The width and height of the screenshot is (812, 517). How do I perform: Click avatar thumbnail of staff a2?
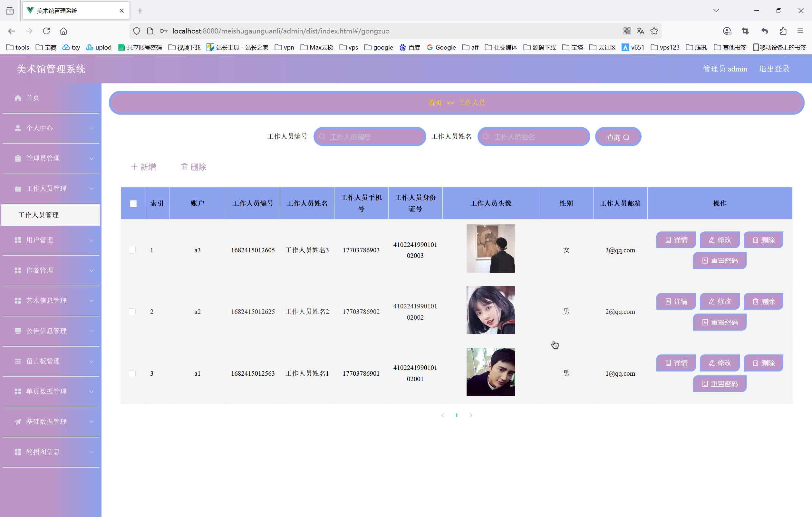pyautogui.click(x=491, y=310)
